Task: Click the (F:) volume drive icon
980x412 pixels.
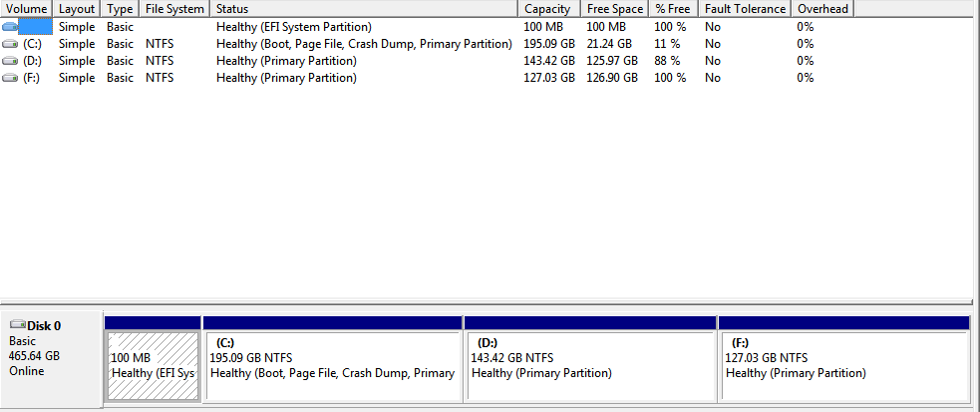Action: pyautogui.click(x=10, y=78)
